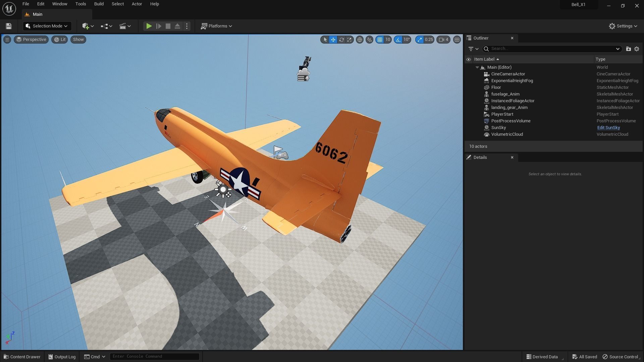Open the Content Drawer
The height and width of the screenshot is (362, 644).
tap(22, 357)
